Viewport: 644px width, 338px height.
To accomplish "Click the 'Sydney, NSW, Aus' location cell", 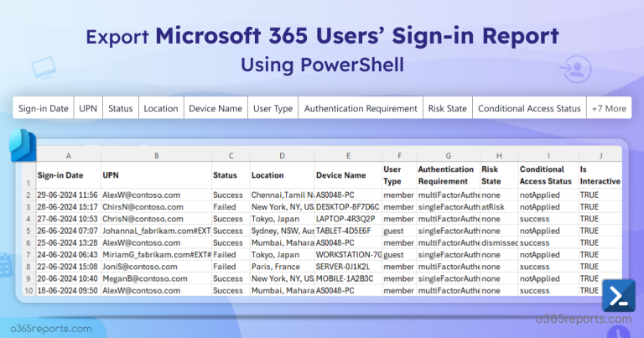I will click(x=282, y=231).
